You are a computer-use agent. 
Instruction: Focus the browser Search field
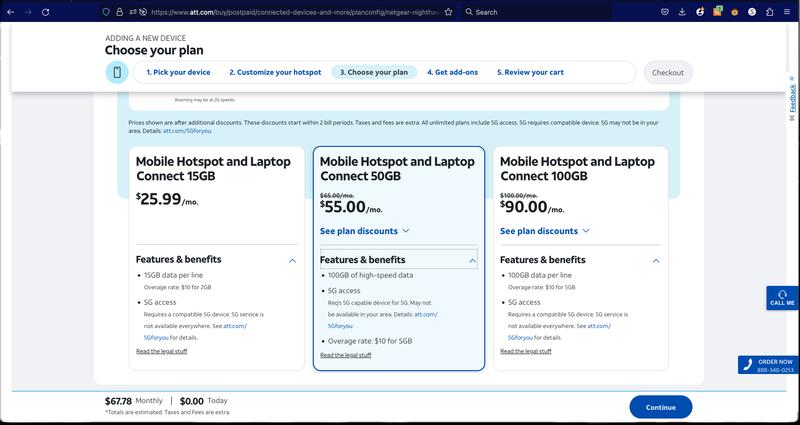click(x=538, y=12)
